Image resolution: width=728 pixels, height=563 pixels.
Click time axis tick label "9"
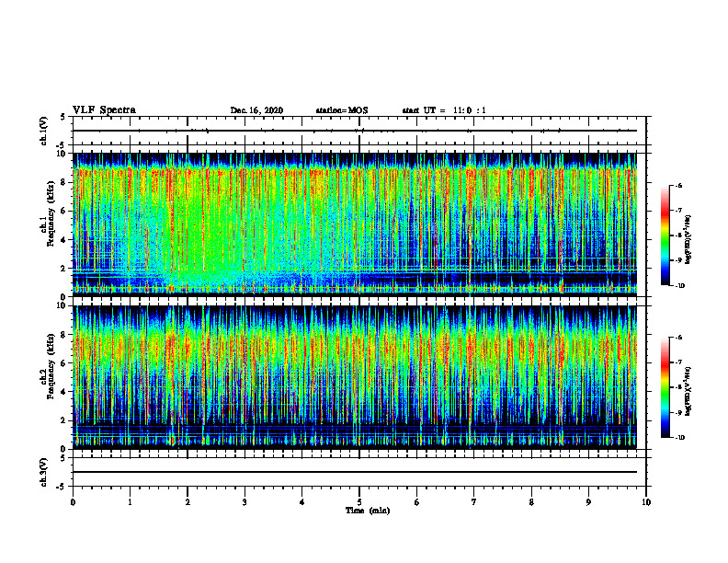coord(588,502)
